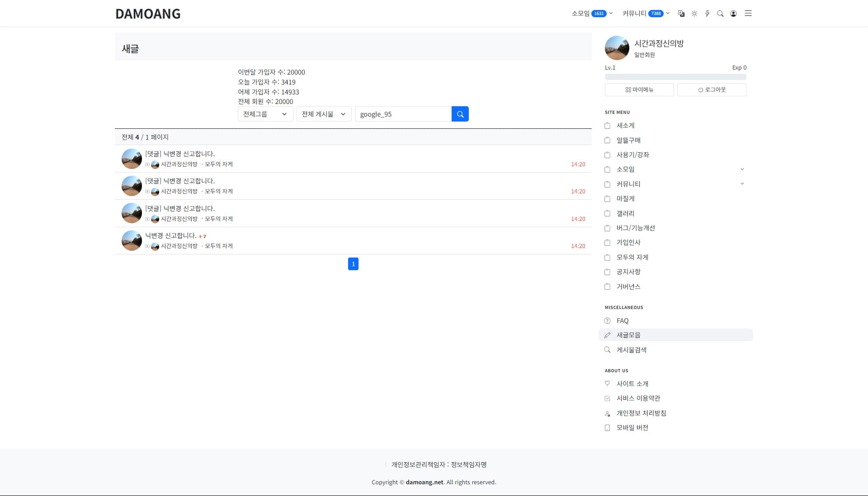Go to page 1 in pagination
The image size is (868, 496).
[x=353, y=264]
